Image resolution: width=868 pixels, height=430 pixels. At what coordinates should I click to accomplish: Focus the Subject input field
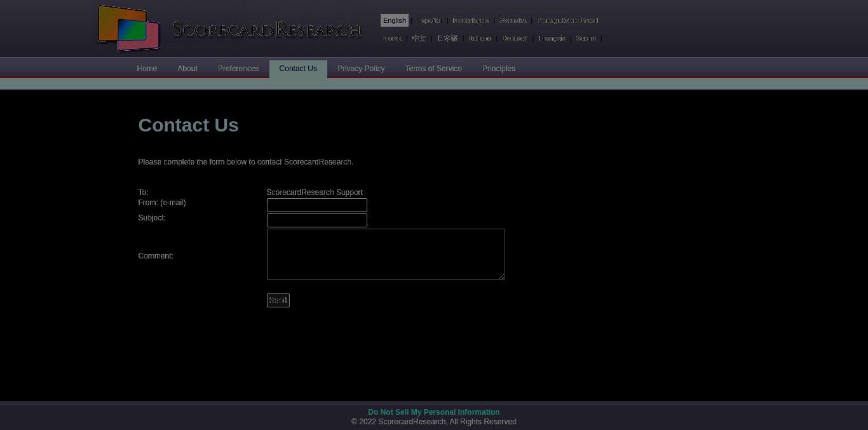317,220
